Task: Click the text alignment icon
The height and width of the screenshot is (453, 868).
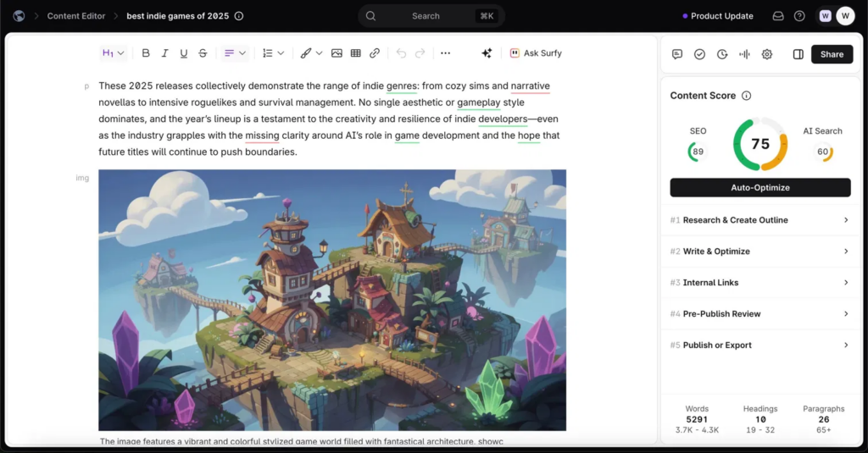Action: click(229, 53)
